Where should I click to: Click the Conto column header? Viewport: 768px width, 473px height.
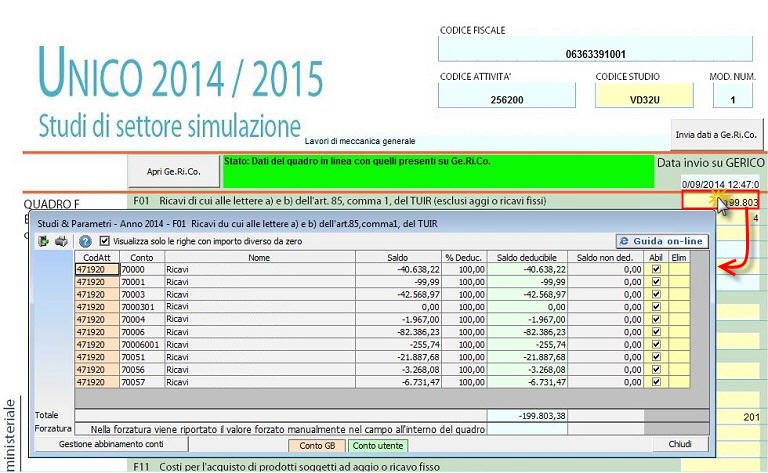[142, 257]
